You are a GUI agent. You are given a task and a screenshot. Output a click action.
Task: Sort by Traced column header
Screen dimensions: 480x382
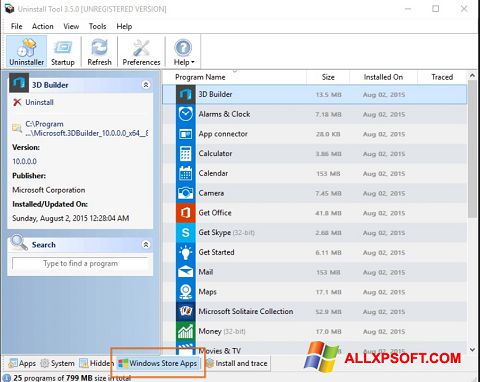point(442,77)
